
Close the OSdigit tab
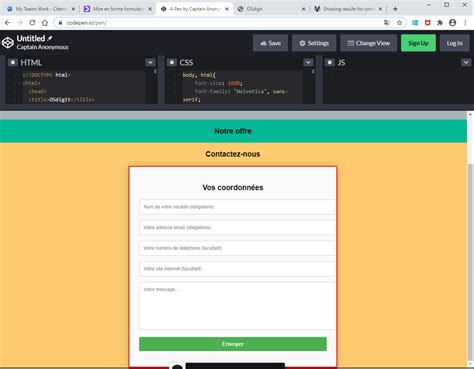coord(303,9)
